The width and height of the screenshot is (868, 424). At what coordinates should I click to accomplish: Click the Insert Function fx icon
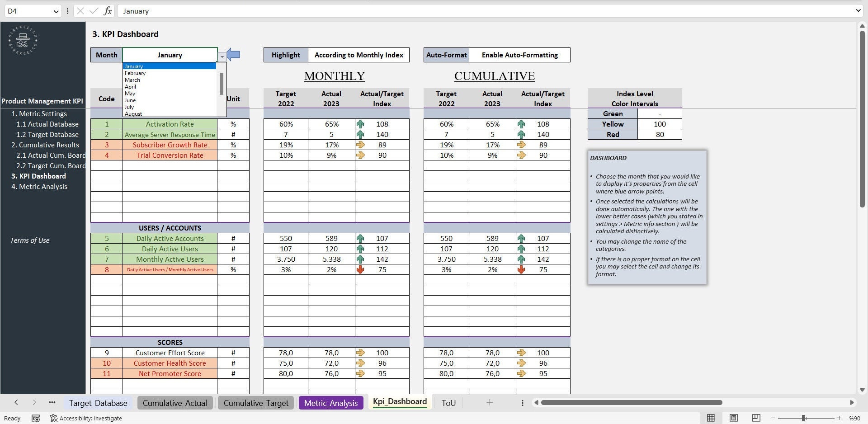pyautogui.click(x=108, y=11)
